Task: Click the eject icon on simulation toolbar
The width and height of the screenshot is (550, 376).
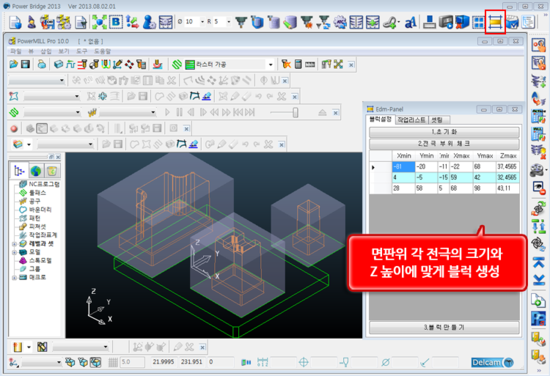Action: click(322, 113)
